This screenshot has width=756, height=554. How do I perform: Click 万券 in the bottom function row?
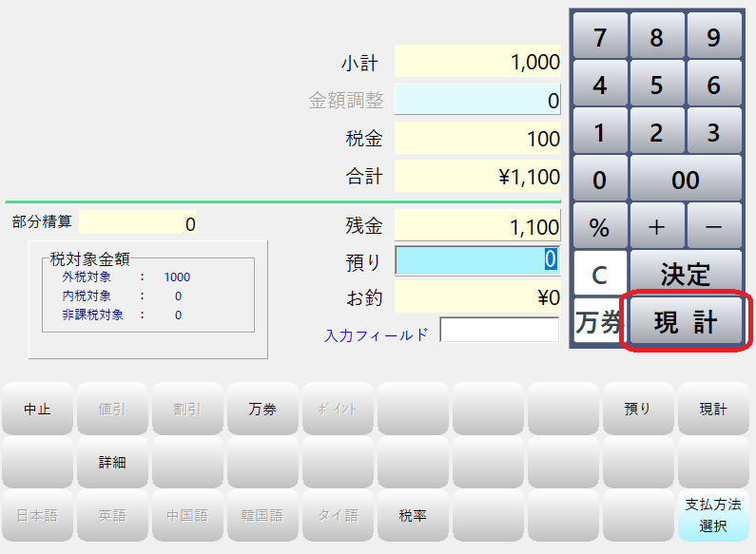(x=262, y=409)
